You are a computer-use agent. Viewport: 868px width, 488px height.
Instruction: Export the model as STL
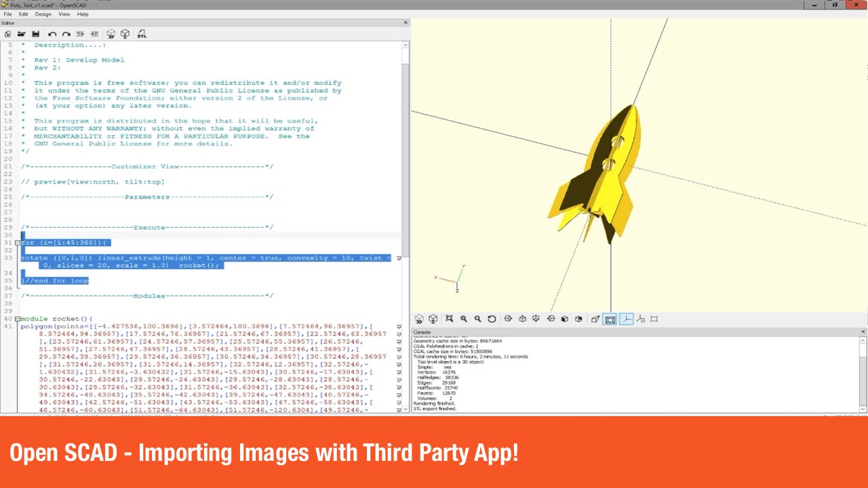[142, 34]
